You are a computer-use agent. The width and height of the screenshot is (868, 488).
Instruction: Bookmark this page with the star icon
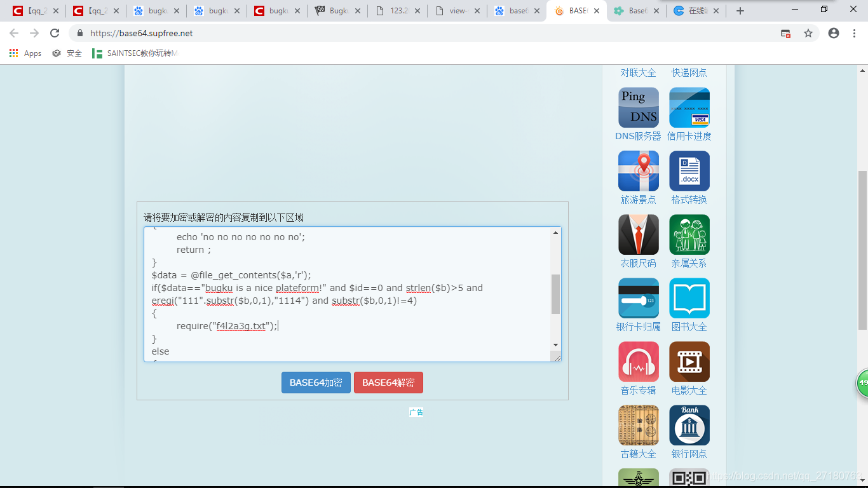click(808, 33)
